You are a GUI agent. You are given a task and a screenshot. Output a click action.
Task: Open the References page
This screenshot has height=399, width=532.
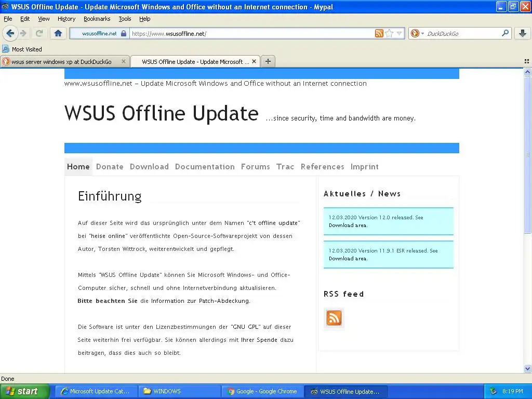point(322,167)
